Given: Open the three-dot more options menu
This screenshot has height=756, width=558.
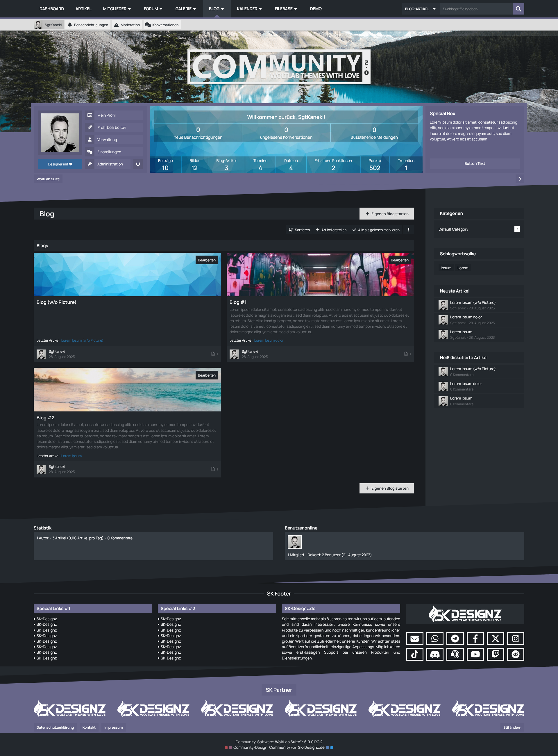Looking at the screenshot, I should click(x=408, y=230).
